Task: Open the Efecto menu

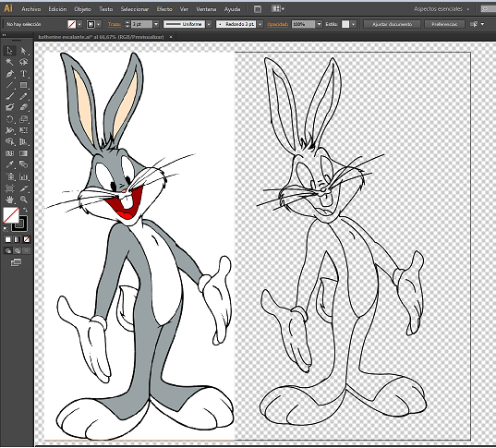Action: click(x=164, y=9)
